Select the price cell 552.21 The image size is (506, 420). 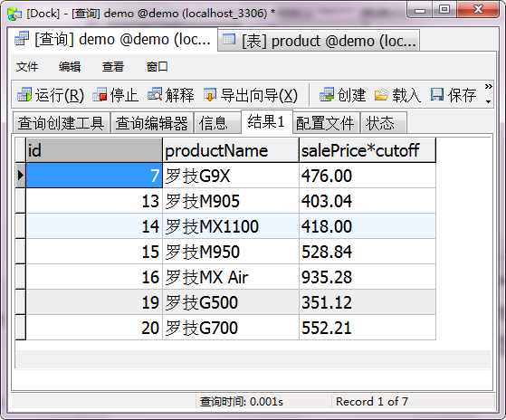[x=368, y=328]
